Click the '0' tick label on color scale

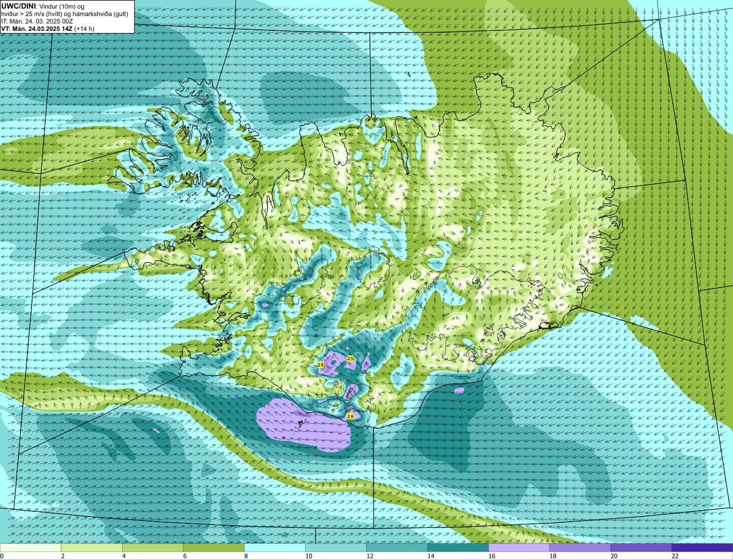pos(2,556)
